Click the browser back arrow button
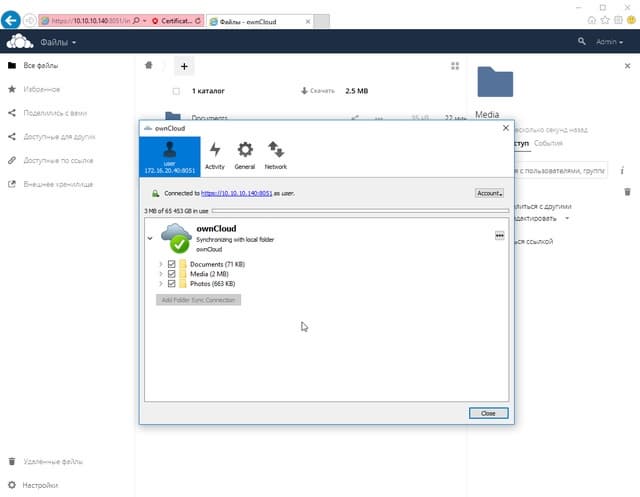Screen dimensions: 640x497 pyautogui.click(x=11, y=20)
